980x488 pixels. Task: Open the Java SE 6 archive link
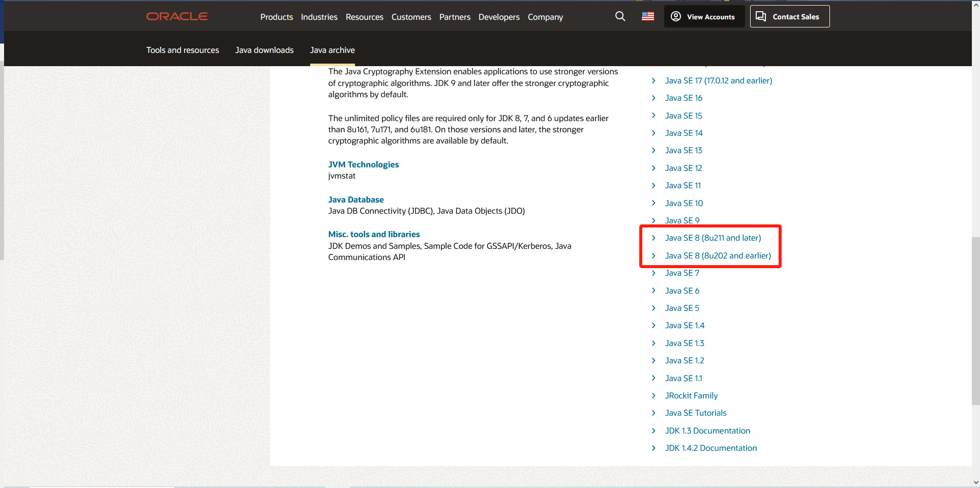[682, 291]
